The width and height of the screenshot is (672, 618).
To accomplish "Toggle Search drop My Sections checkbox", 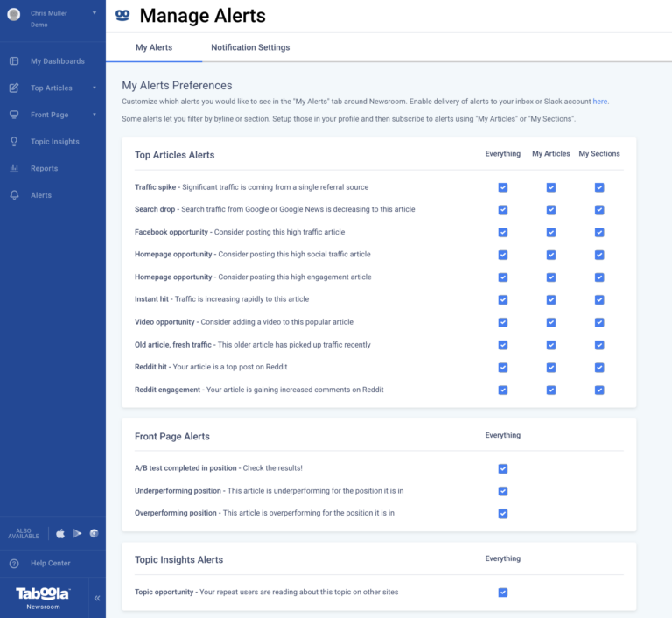I will 599,210.
